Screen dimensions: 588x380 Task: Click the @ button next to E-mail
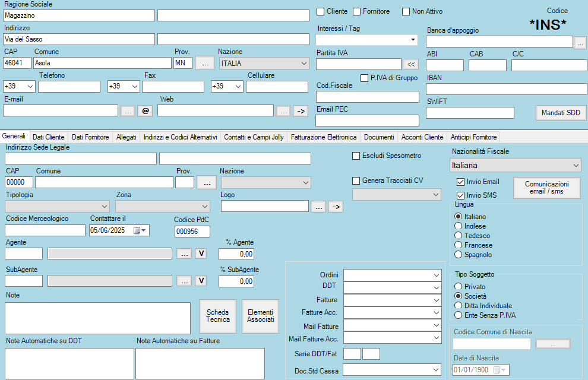click(x=146, y=110)
